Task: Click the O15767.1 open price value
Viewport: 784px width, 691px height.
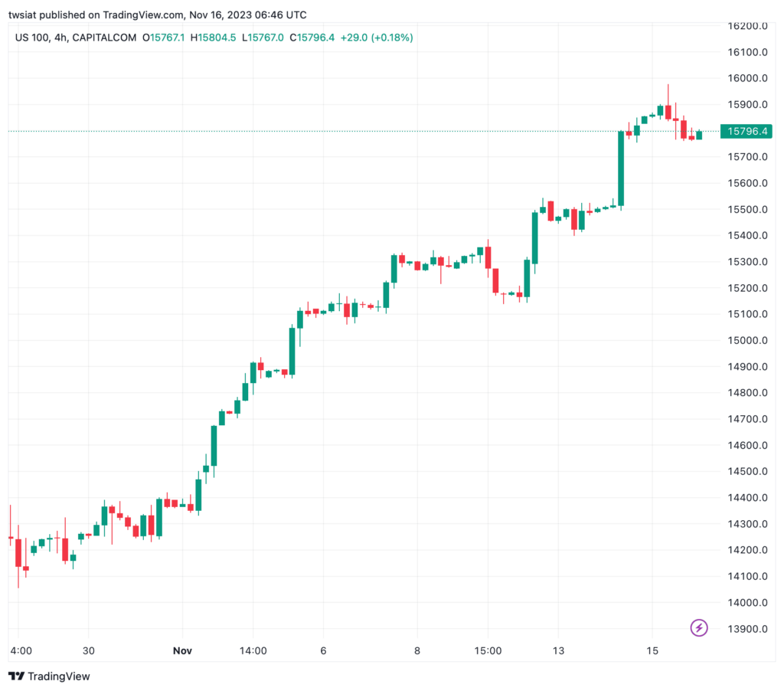Action: (x=164, y=38)
